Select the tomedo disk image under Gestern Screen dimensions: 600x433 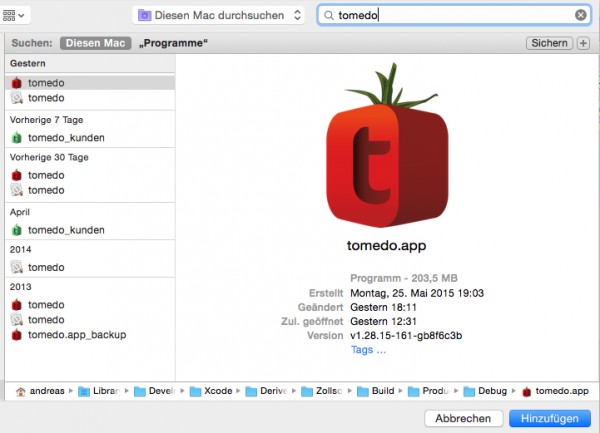point(90,98)
